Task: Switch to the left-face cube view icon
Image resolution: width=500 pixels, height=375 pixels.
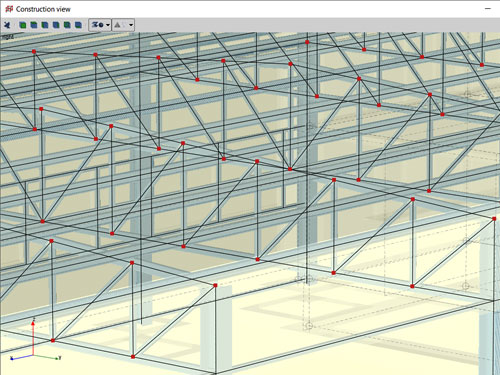Action: [45, 25]
